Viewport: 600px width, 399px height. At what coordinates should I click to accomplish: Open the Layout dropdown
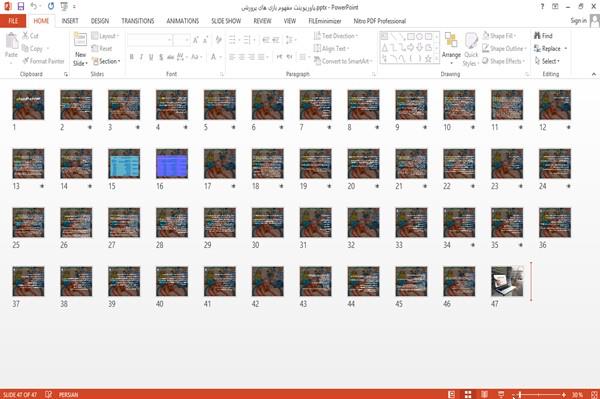tap(106, 36)
